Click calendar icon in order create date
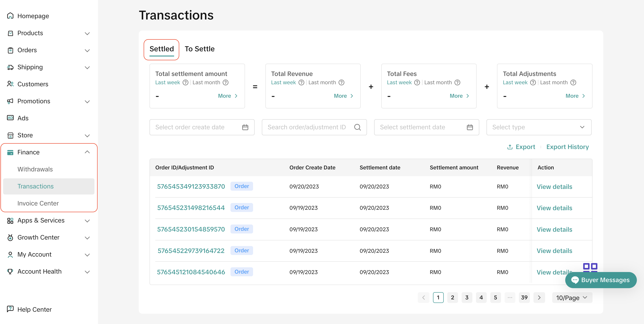Image resolution: width=644 pixels, height=324 pixels. click(x=245, y=127)
